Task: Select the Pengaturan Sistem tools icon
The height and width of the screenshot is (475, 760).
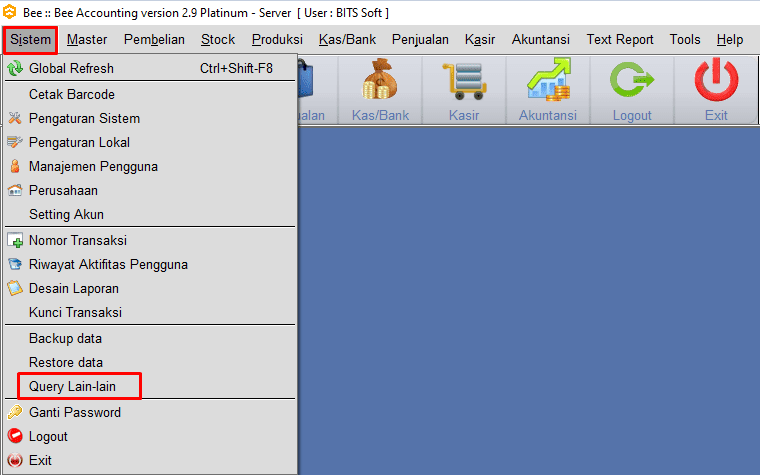Action: tap(15, 118)
